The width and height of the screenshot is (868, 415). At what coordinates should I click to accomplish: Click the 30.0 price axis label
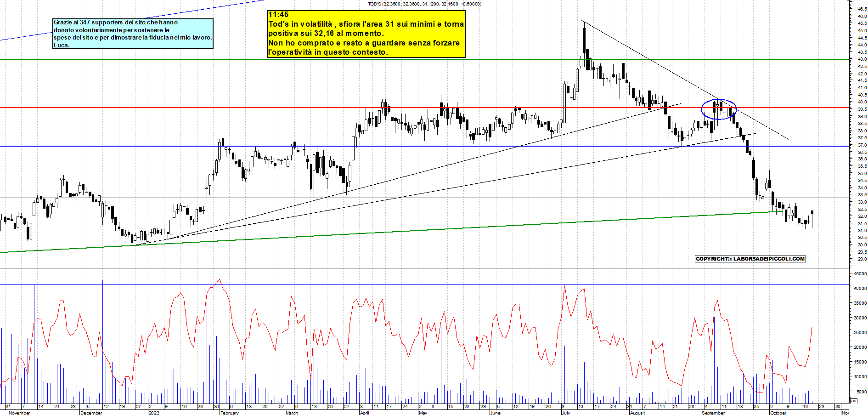[862, 245]
